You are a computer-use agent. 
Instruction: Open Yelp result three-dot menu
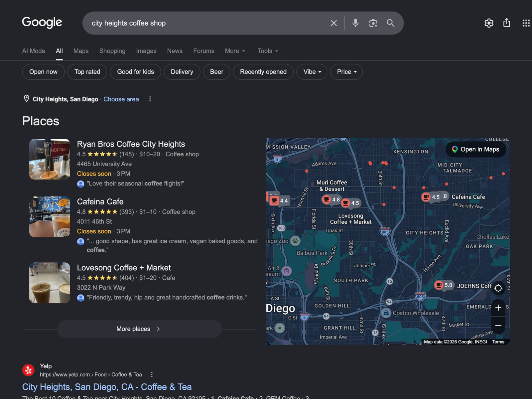click(x=152, y=375)
